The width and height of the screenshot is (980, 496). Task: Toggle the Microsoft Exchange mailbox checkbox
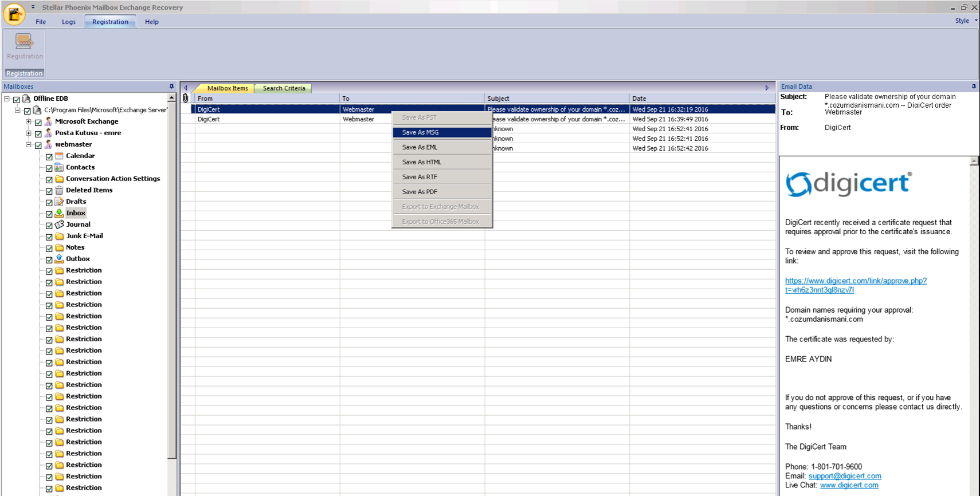(38, 122)
